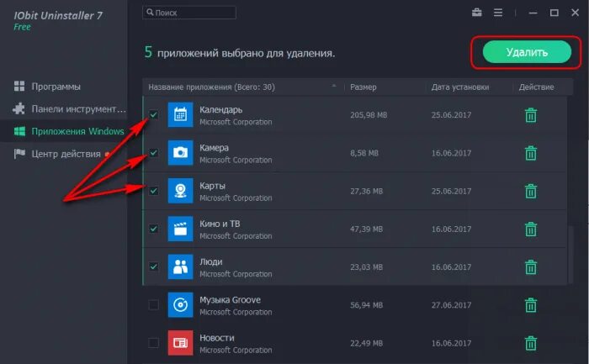Click the trash icon for Кино и ТВ
The height and width of the screenshot is (364, 589).
pyautogui.click(x=530, y=229)
